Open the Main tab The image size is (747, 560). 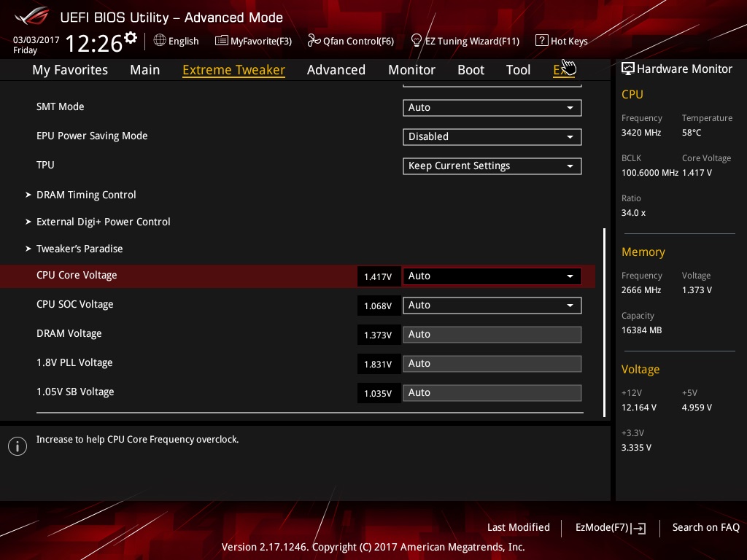(145, 70)
